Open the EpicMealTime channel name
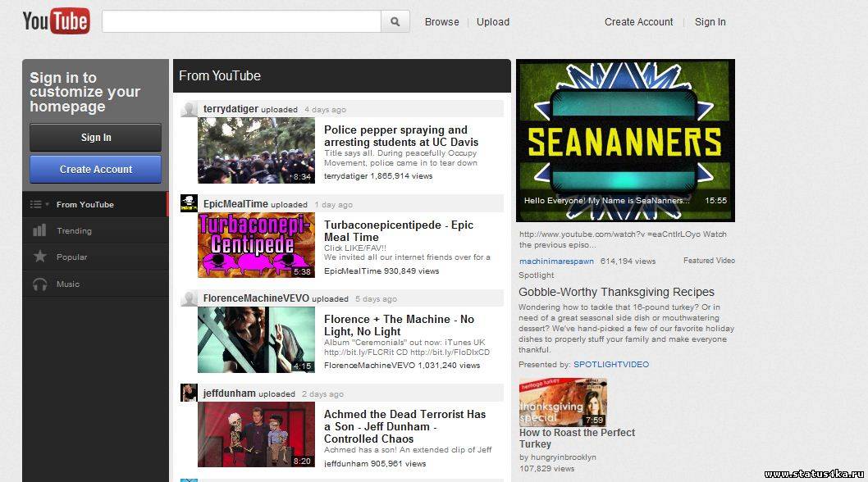This screenshot has height=482, width=868. pyautogui.click(x=235, y=204)
